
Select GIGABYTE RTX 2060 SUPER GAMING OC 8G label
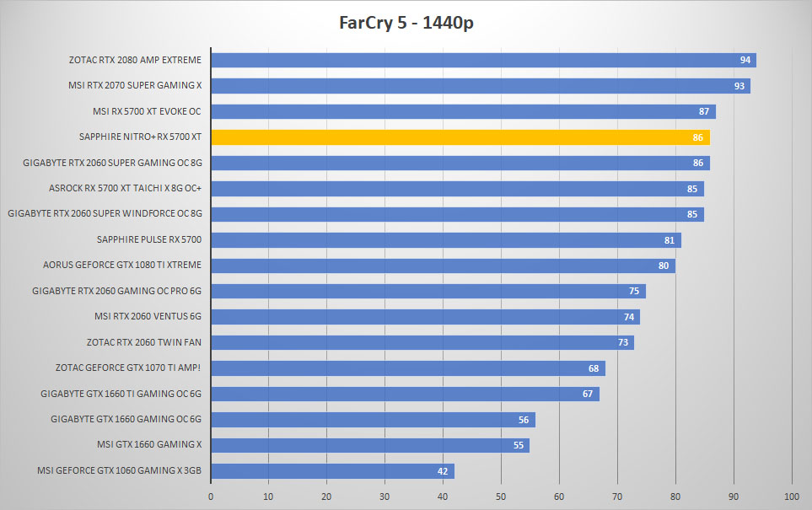click(112, 163)
